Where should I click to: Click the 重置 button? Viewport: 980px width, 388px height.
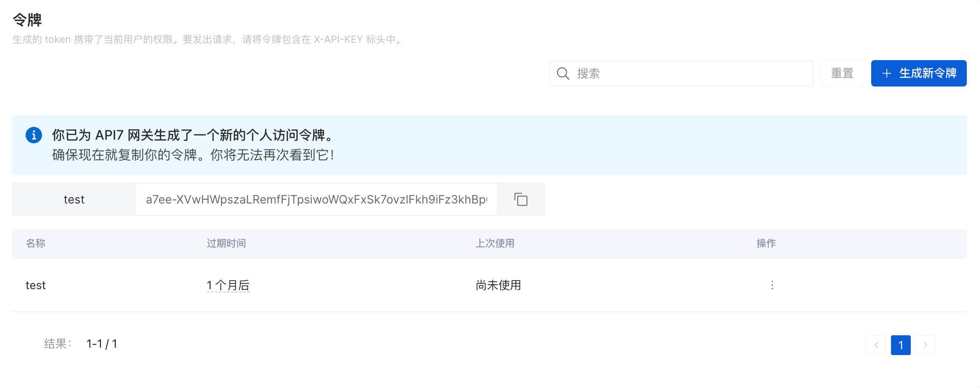pyautogui.click(x=842, y=73)
